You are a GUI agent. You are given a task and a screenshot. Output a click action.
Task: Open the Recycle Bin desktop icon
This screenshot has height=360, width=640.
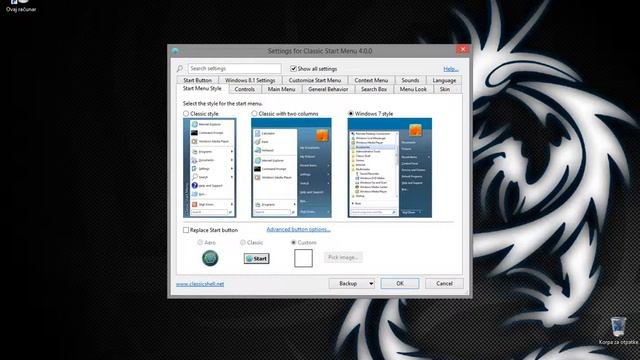(x=618, y=331)
